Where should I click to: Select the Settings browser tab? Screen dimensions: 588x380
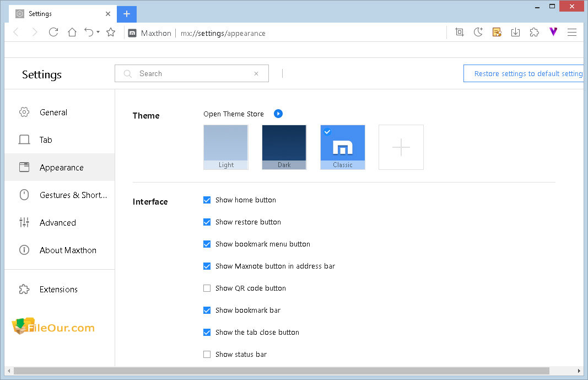63,14
